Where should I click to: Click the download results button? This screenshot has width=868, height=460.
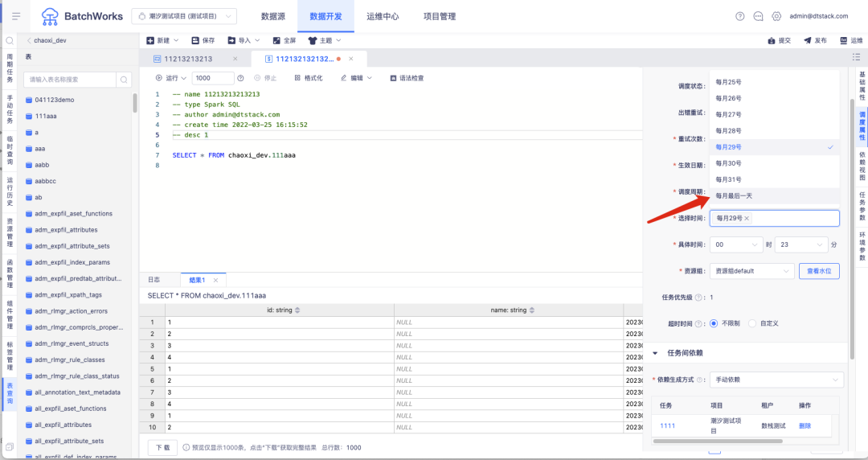coord(162,447)
